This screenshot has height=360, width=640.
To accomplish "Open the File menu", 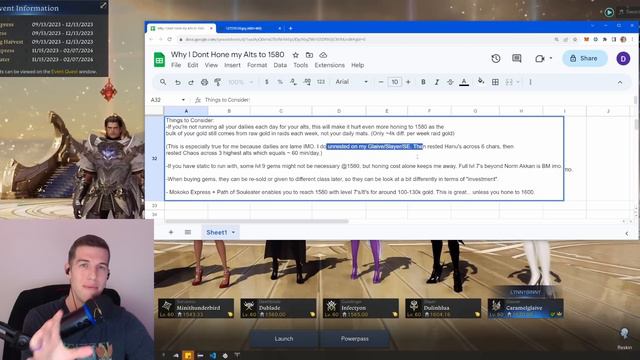I will 176,65.
